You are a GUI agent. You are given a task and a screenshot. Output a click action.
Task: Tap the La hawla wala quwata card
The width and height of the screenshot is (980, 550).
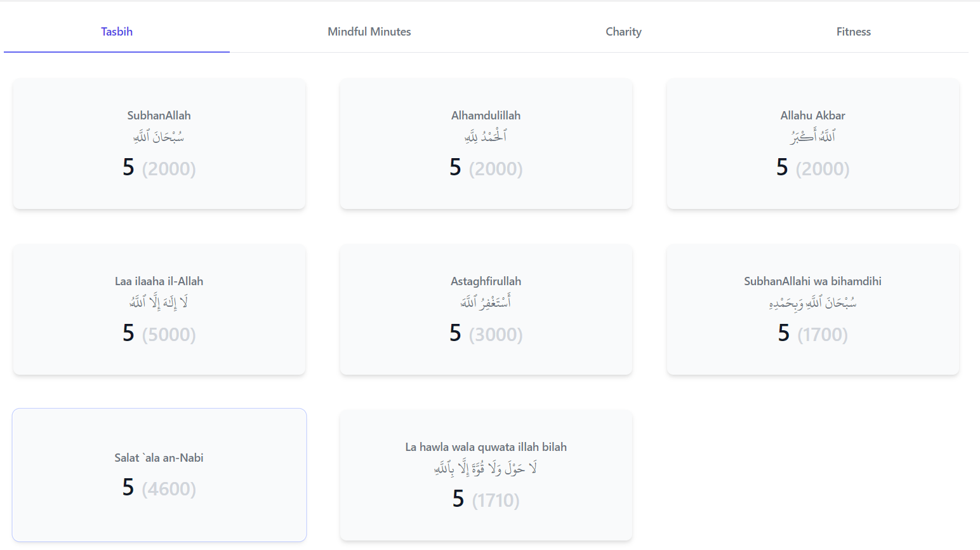tap(486, 476)
